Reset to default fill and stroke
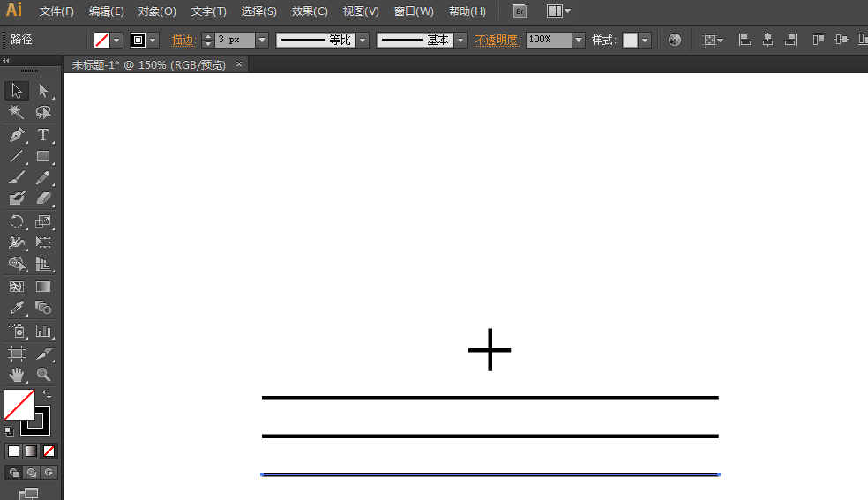The height and width of the screenshot is (500, 868). 9,431
